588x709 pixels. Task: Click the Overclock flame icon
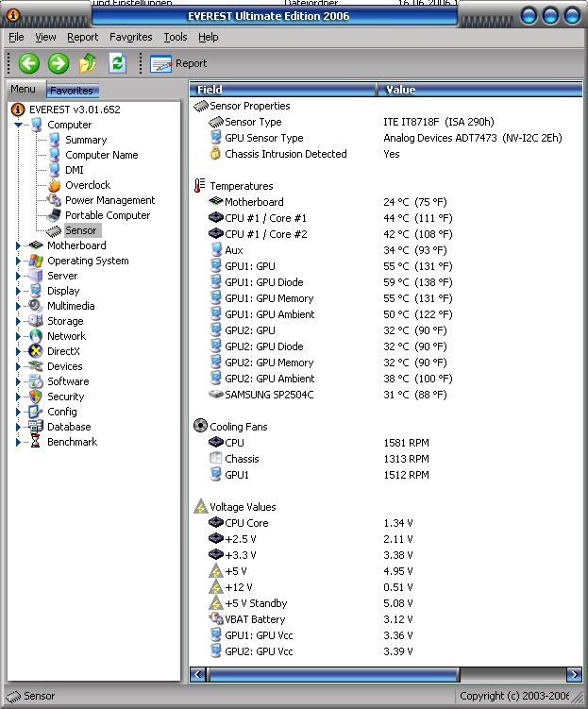click(x=54, y=185)
